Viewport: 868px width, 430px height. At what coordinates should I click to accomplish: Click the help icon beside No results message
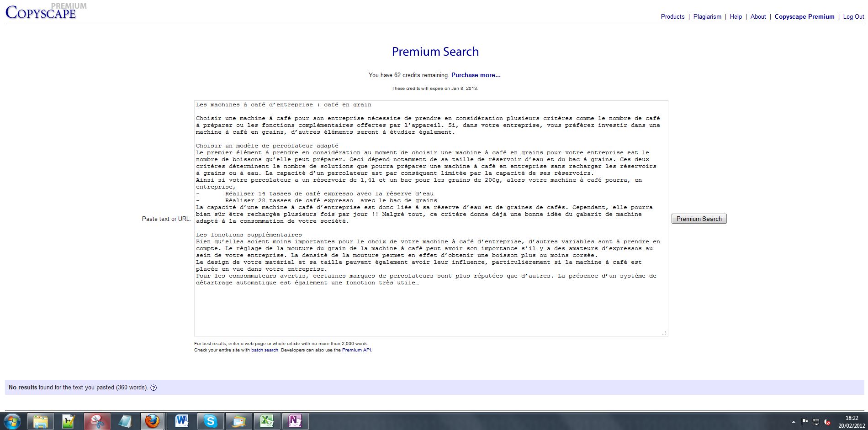(x=153, y=388)
